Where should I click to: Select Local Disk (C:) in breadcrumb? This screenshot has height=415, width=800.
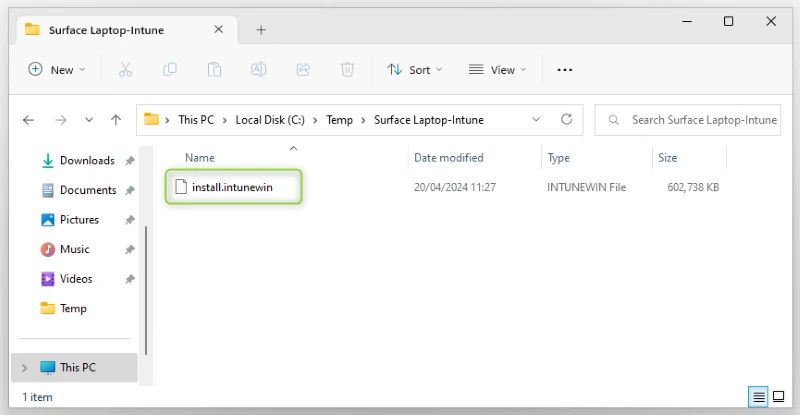pos(270,120)
